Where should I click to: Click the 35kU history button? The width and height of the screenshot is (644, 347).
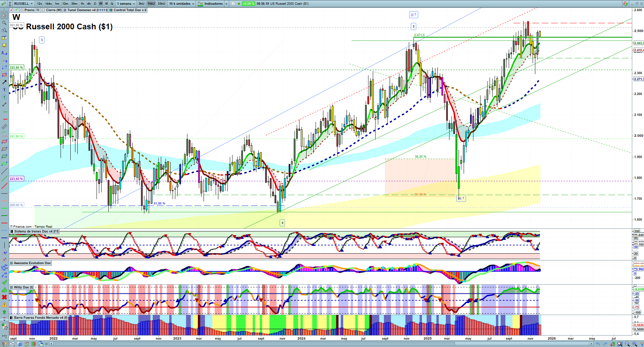[162, 4]
